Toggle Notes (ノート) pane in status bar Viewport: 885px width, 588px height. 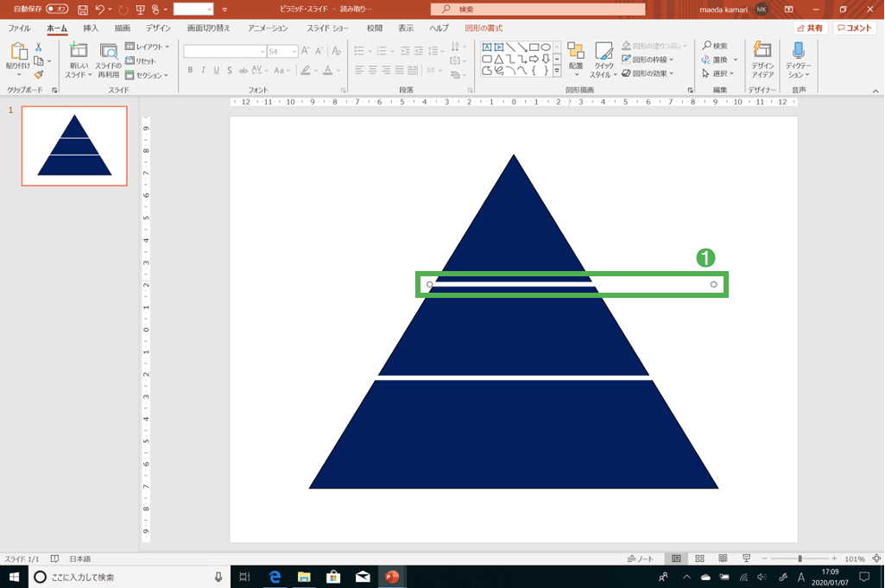640,559
